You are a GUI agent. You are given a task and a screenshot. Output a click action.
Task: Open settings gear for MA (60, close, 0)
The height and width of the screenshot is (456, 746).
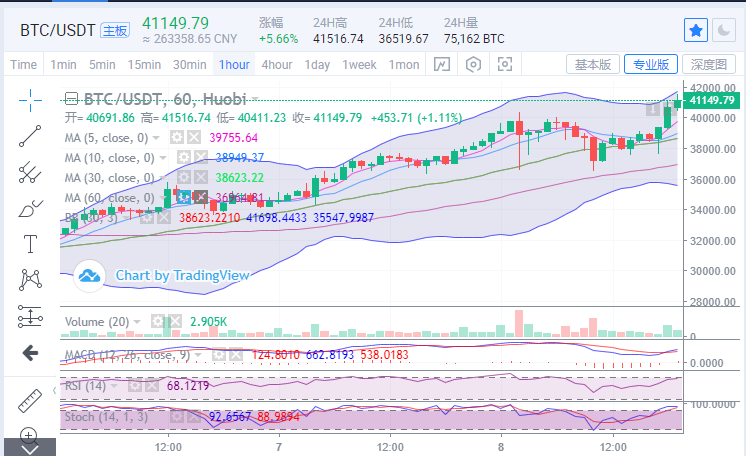tap(184, 197)
